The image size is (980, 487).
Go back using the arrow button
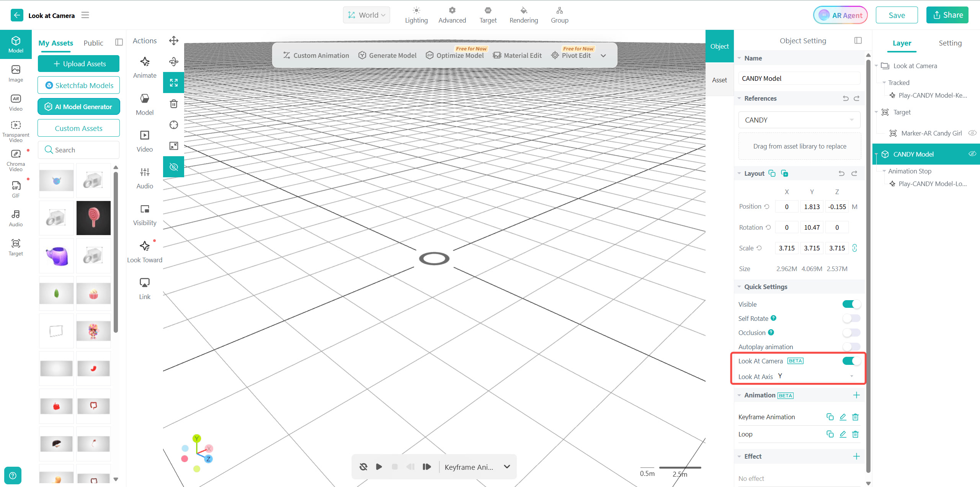click(17, 15)
